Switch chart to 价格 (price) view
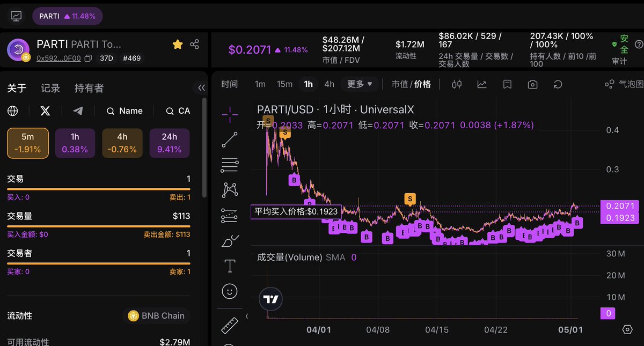The width and height of the screenshot is (644, 346). click(x=423, y=84)
